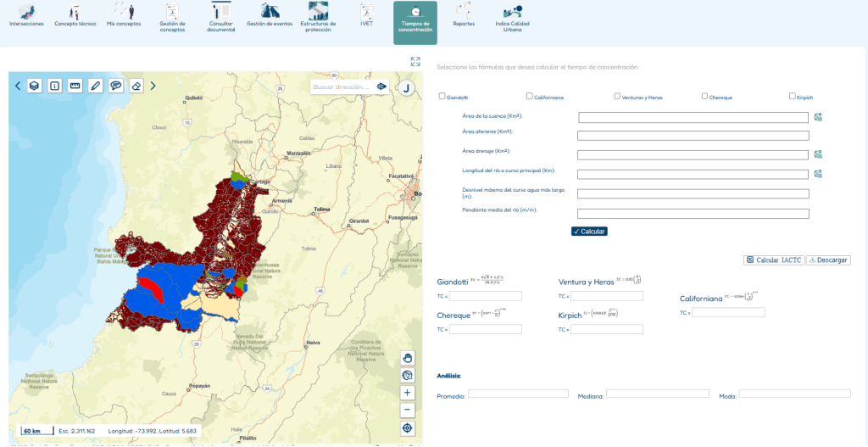This screenshot has width=868, height=447.
Task: Check the Venturas y Heras checkbox
Action: coord(617,96)
